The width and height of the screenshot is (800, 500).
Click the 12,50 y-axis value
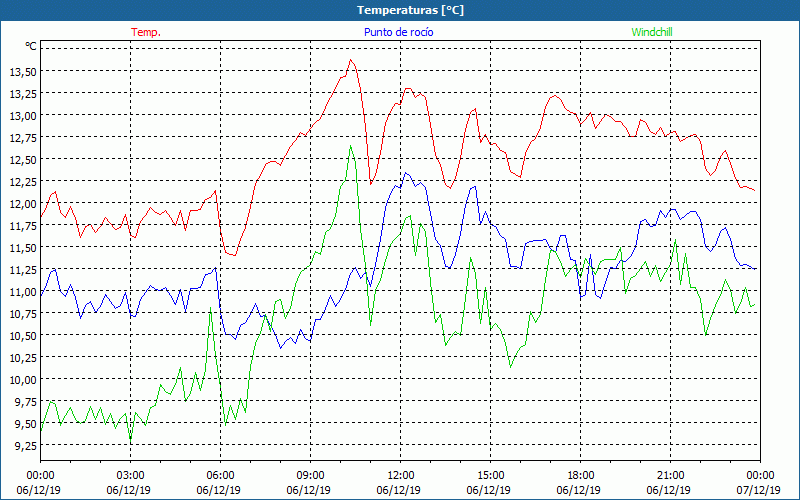[23, 160]
